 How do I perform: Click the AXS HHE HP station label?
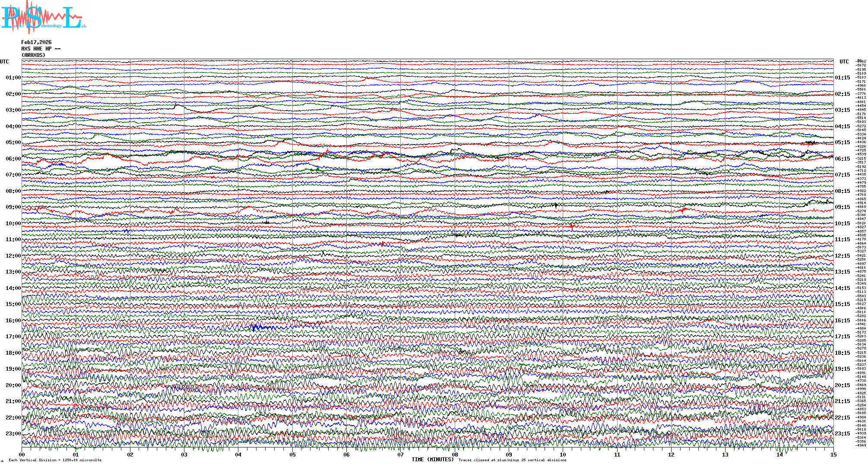tap(41, 49)
